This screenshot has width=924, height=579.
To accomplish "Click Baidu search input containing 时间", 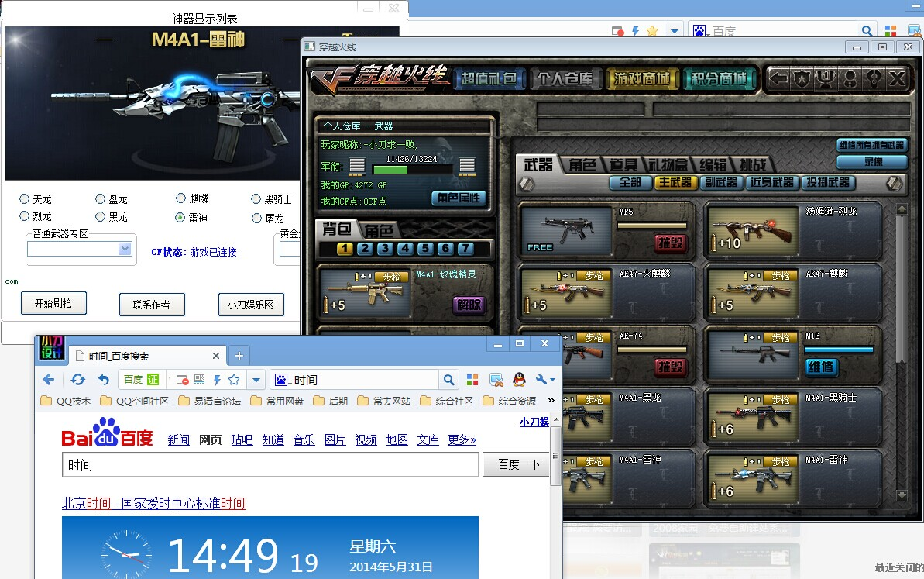I will click(x=270, y=464).
